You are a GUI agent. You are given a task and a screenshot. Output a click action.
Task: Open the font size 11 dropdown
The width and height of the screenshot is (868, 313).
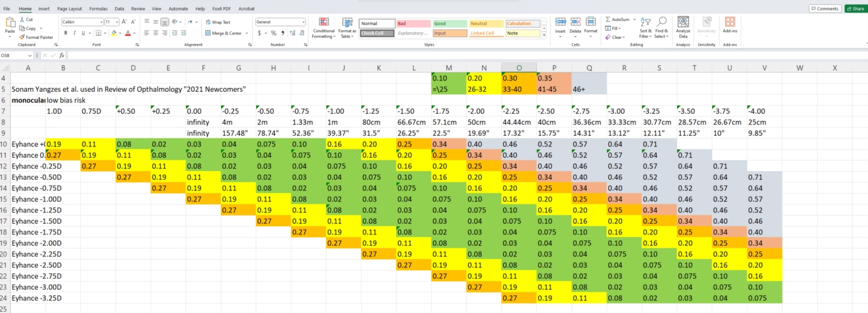click(117, 21)
